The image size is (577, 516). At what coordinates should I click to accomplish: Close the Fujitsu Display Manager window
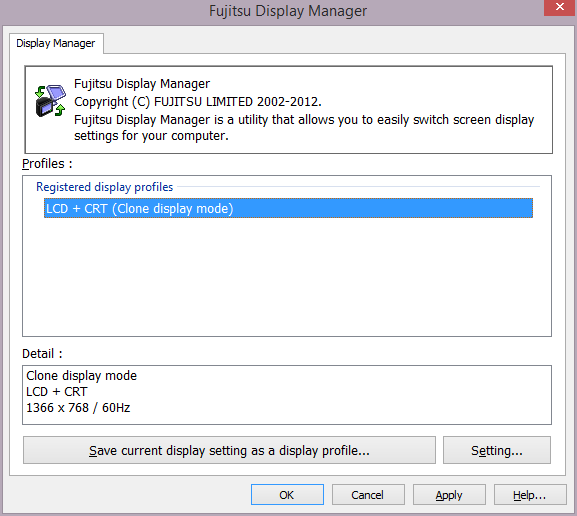click(560, 7)
